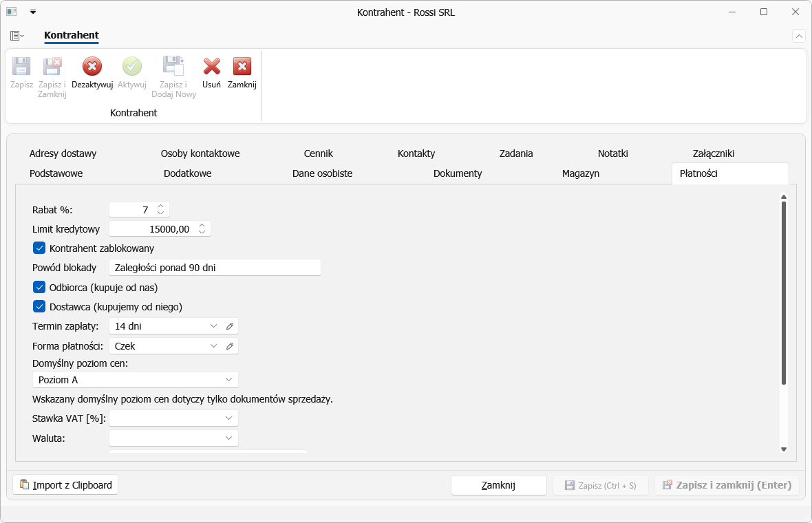Go to the Magazyn tab
812x523 pixels.
coord(581,173)
